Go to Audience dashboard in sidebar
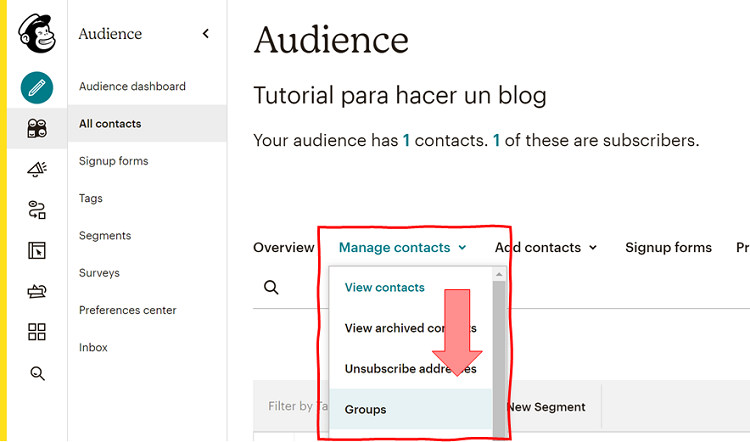Screen dimensions: 750x442 click(x=132, y=87)
